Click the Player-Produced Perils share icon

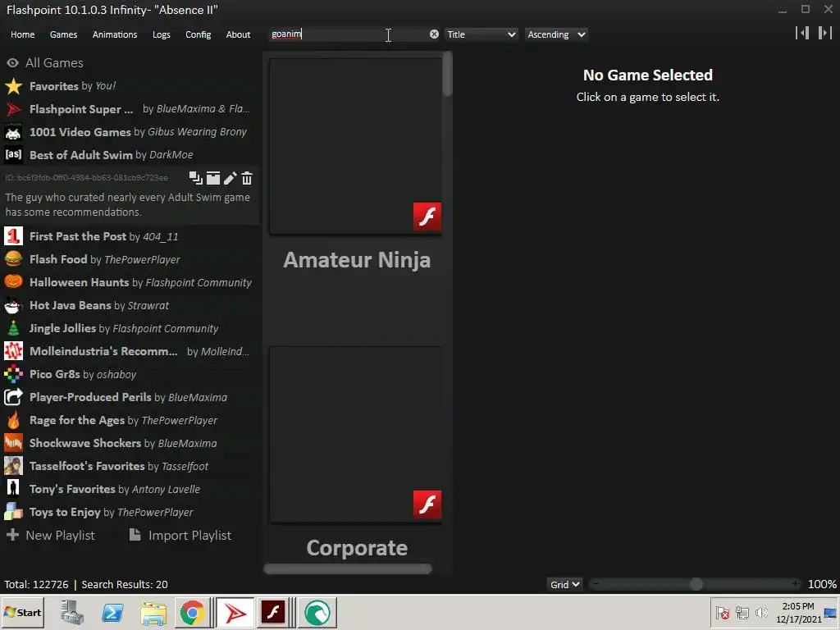coord(13,397)
